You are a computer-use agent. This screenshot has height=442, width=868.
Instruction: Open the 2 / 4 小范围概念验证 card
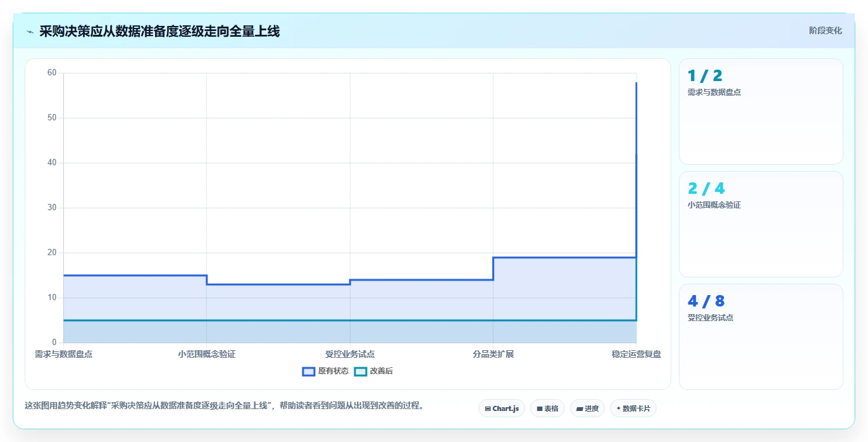coord(760,224)
